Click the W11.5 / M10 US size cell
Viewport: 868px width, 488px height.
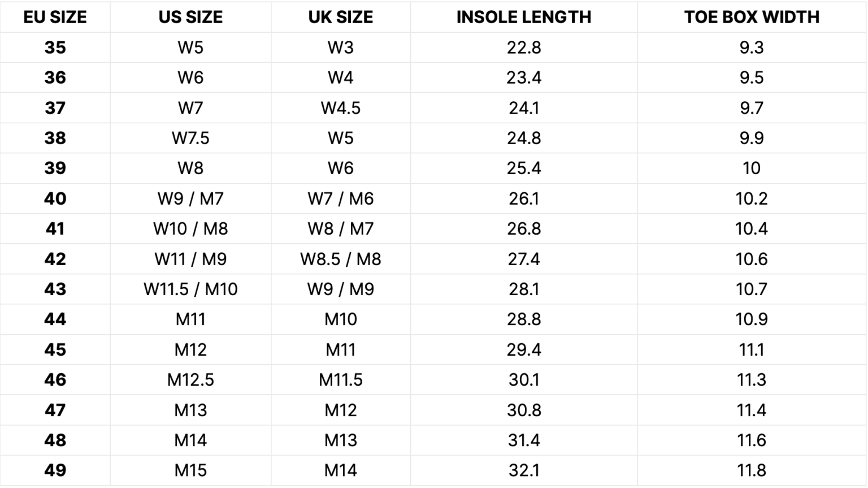coord(190,289)
